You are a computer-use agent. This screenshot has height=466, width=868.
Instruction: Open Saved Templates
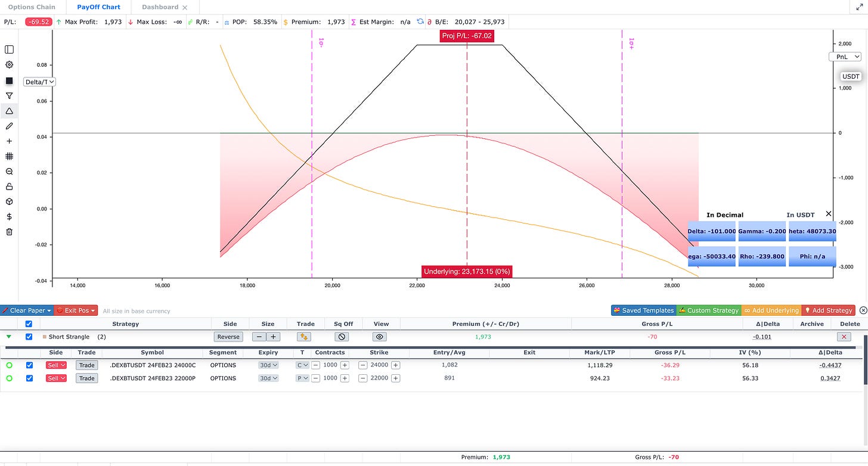click(643, 310)
